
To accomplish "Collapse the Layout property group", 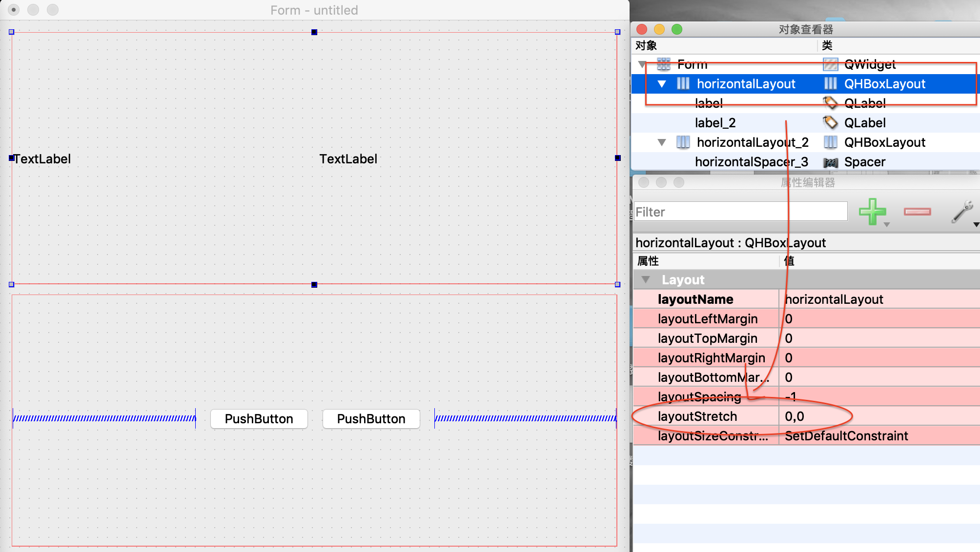I will click(646, 280).
